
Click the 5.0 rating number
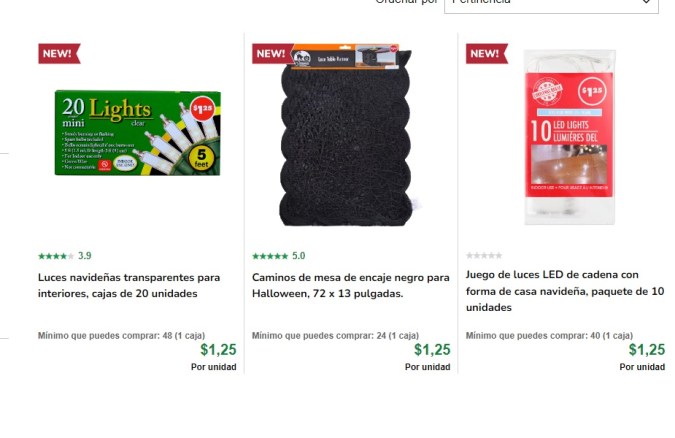(x=298, y=256)
